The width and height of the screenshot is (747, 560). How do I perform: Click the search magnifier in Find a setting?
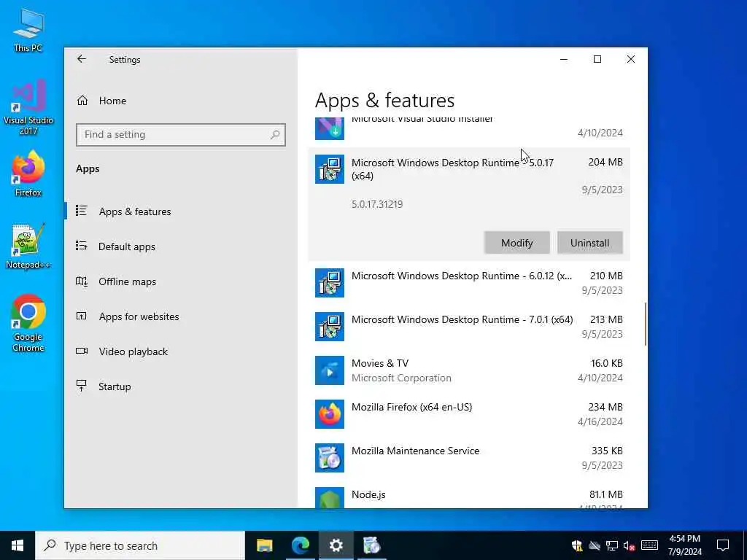(x=275, y=135)
